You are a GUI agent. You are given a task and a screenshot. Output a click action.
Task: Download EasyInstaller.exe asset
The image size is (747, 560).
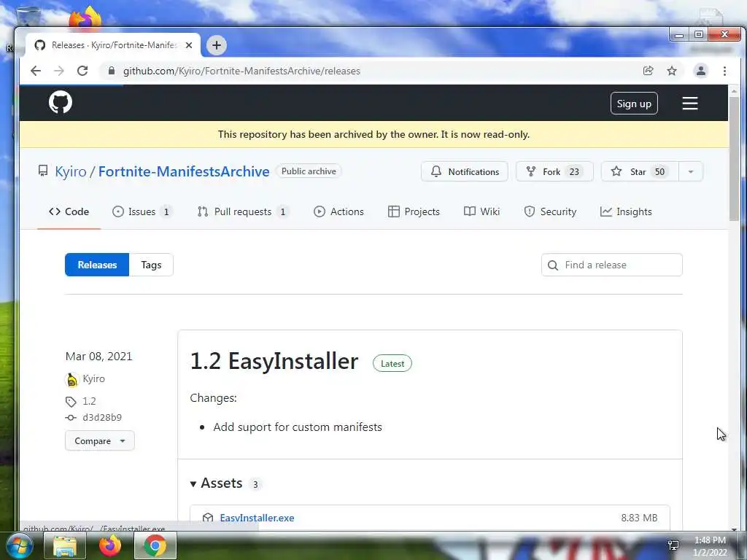257,518
